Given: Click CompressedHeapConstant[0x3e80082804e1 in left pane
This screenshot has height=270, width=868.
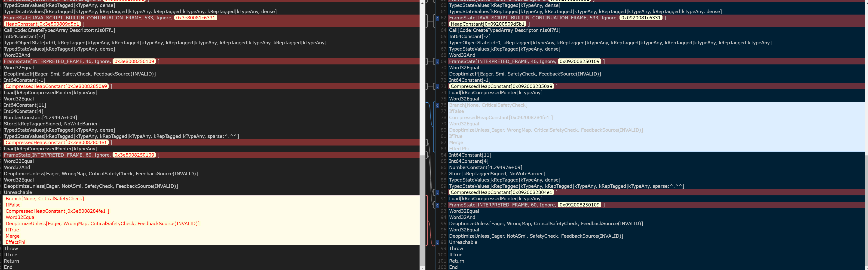Looking at the screenshot, I should pos(56,143).
